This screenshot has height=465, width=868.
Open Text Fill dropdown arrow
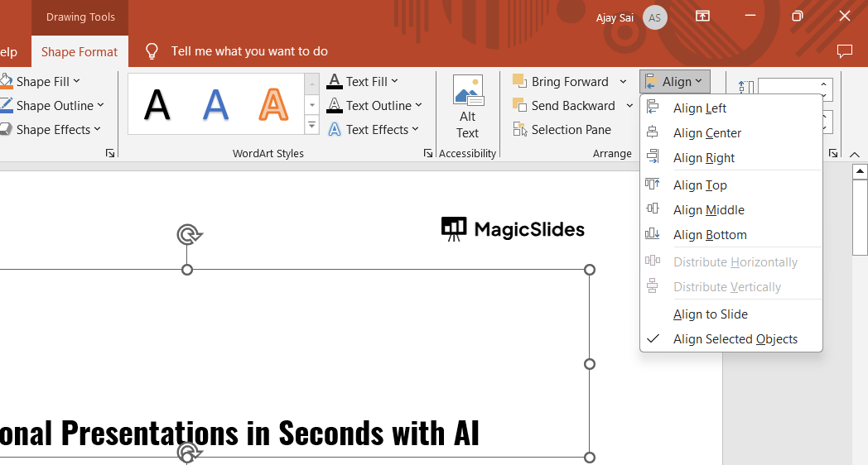(x=395, y=81)
